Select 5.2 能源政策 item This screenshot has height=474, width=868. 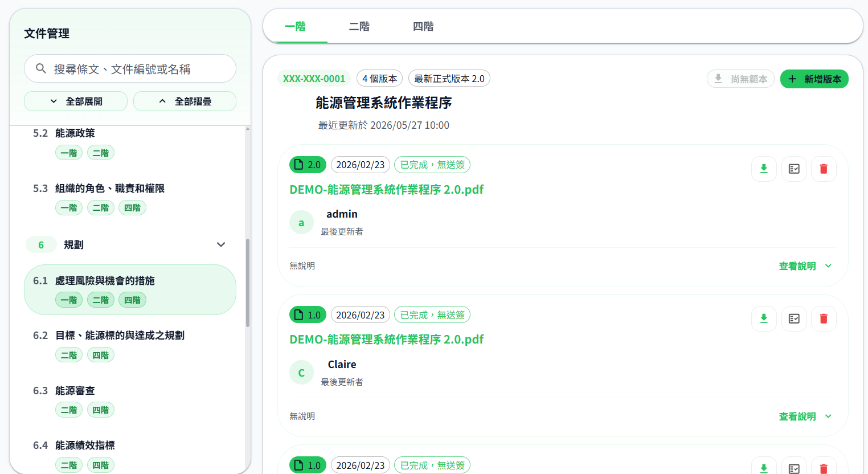(130, 142)
